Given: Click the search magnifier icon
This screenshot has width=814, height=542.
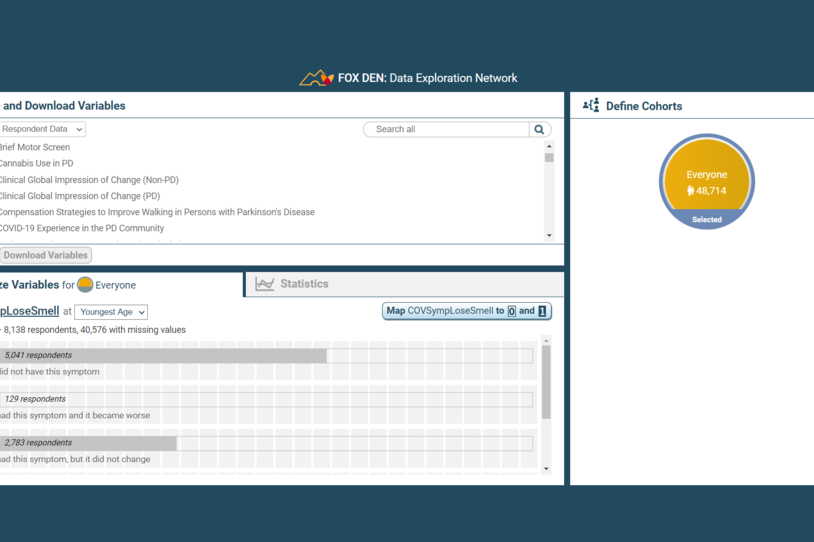Looking at the screenshot, I should 539,129.
